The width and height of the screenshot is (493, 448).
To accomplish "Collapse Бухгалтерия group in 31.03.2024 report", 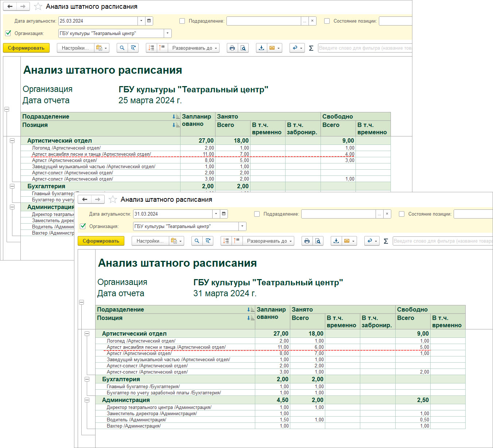I will (87, 379).
